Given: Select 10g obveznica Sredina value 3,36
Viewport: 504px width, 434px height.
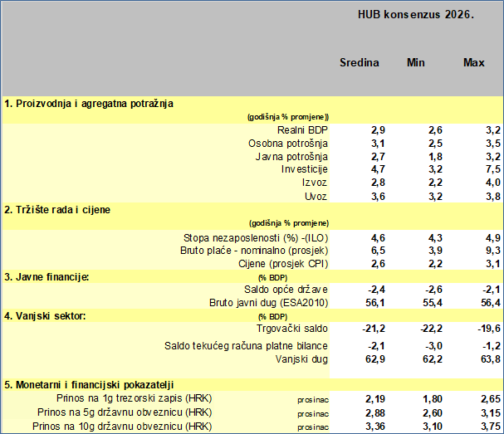Looking at the screenshot, I should pos(375,427).
